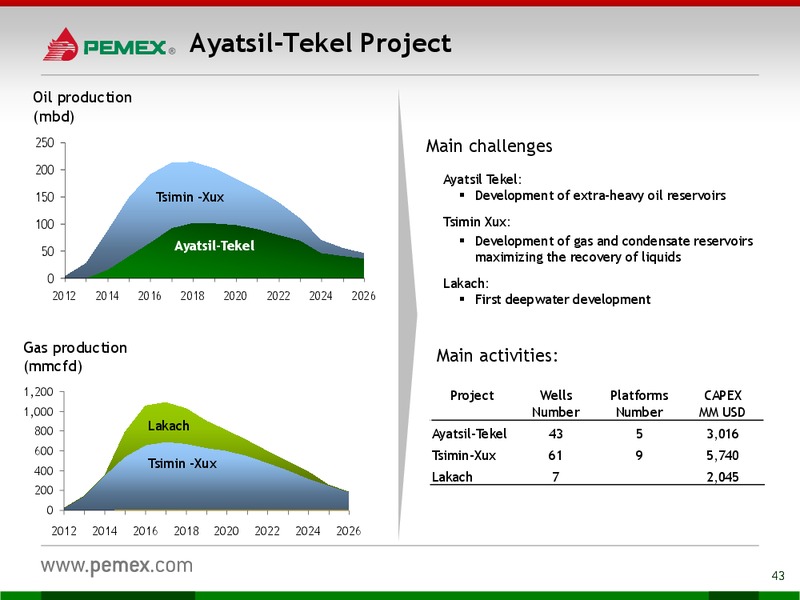Click the Ayatsil-Tekel label in oil chart
The height and width of the screenshot is (600, 800).
pos(214,246)
